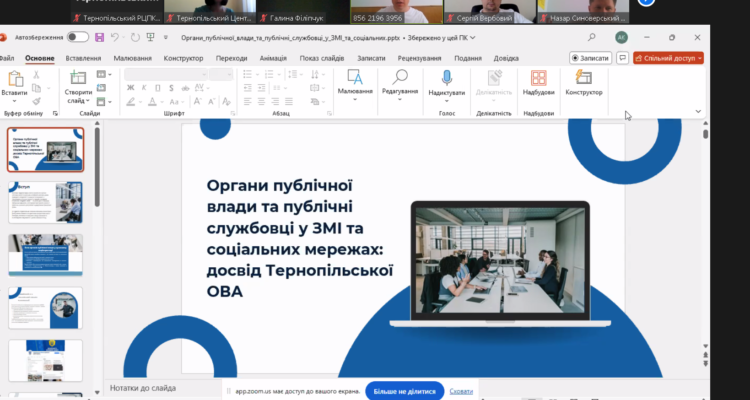Click the Bulleted list icon
The image size is (750, 400).
[247, 74]
